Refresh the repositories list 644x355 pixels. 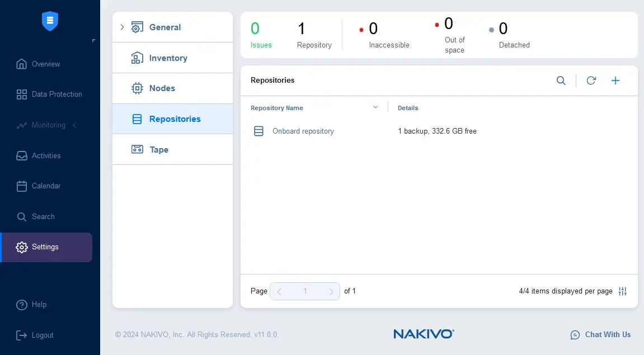(591, 81)
